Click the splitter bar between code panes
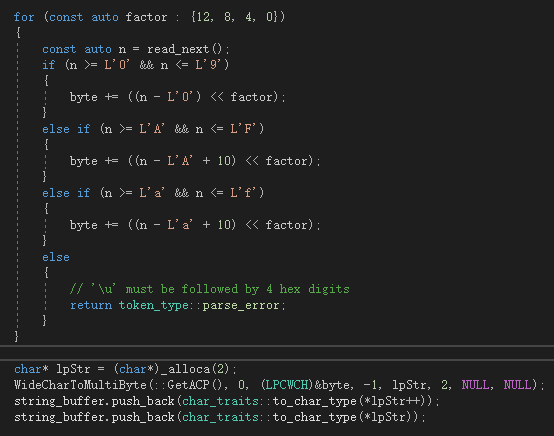The height and width of the screenshot is (436, 554). click(277, 353)
